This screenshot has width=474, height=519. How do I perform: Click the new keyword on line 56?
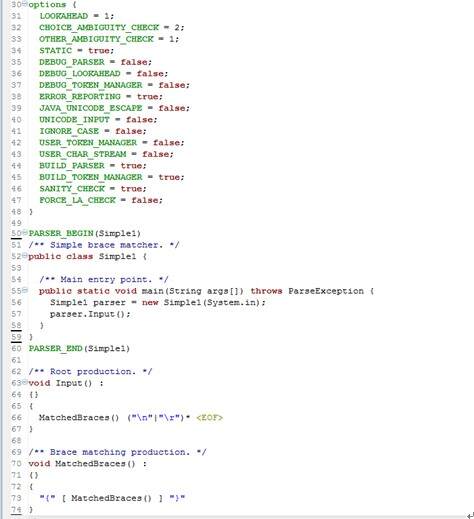pyautogui.click(x=150, y=302)
